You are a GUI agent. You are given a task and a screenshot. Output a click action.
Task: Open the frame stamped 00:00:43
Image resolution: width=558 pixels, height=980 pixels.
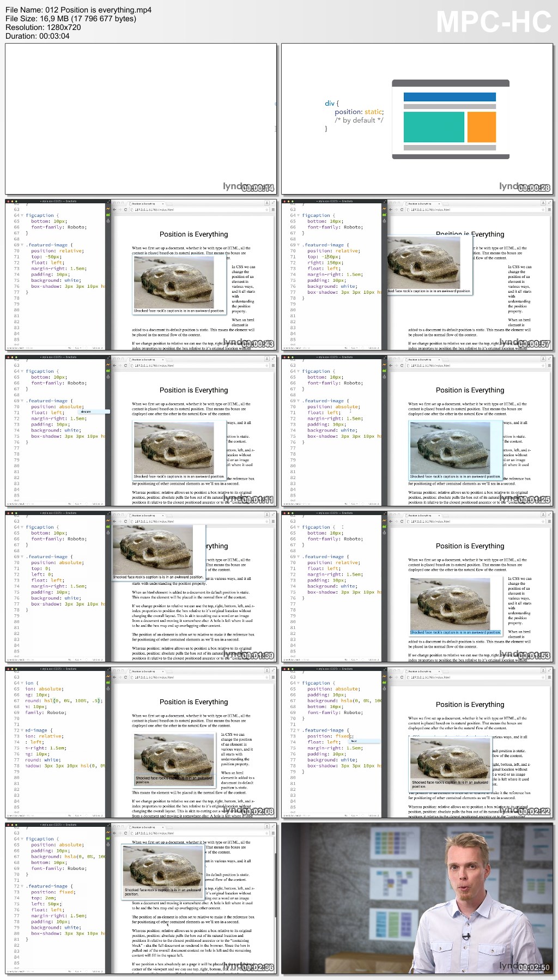[141, 275]
